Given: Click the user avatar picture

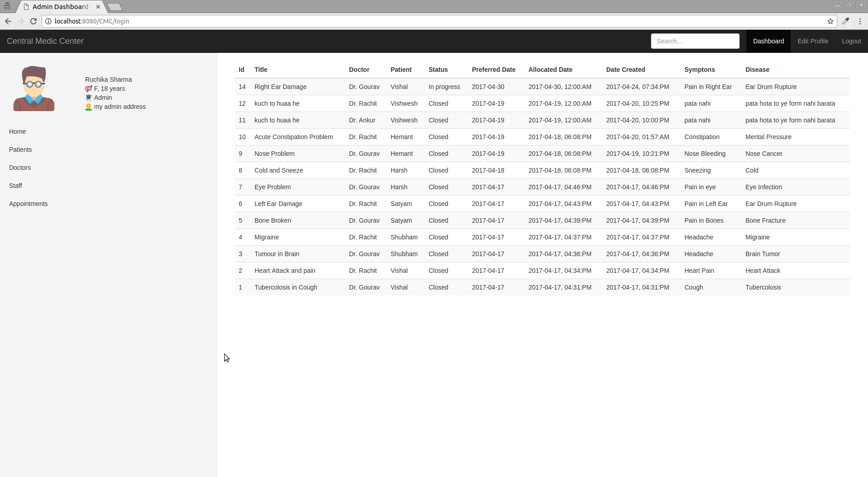Looking at the screenshot, I should click(34, 89).
